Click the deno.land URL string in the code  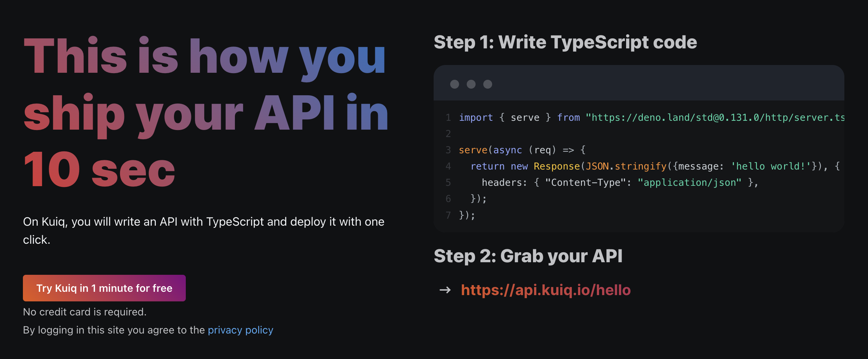[x=715, y=117]
